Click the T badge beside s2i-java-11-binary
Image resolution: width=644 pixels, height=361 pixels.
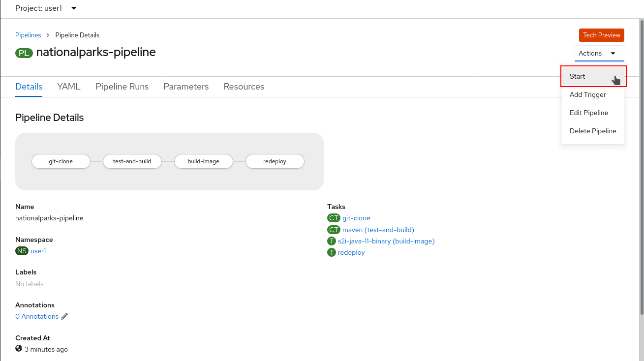(332, 241)
